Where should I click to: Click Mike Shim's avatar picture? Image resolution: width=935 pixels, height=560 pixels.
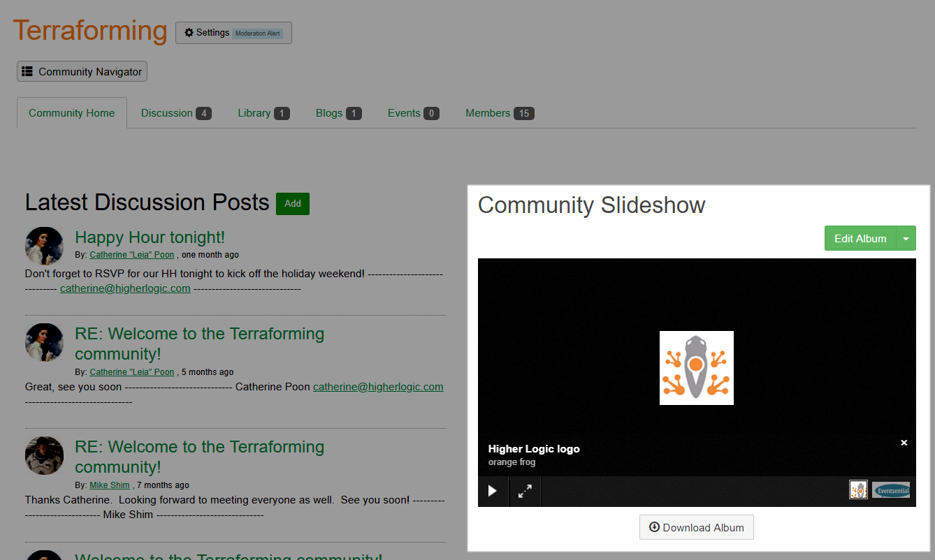click(x=44, y=456)
